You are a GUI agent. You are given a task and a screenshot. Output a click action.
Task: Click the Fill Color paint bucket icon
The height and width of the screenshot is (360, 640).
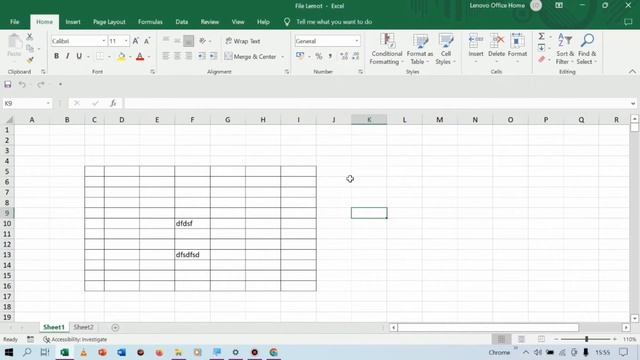121,56
